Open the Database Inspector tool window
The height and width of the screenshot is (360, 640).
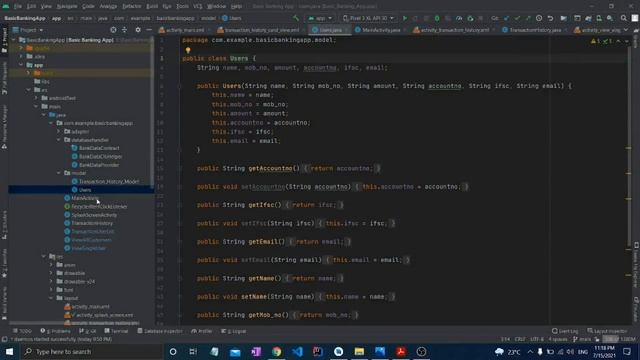click(x=160, y=331)
